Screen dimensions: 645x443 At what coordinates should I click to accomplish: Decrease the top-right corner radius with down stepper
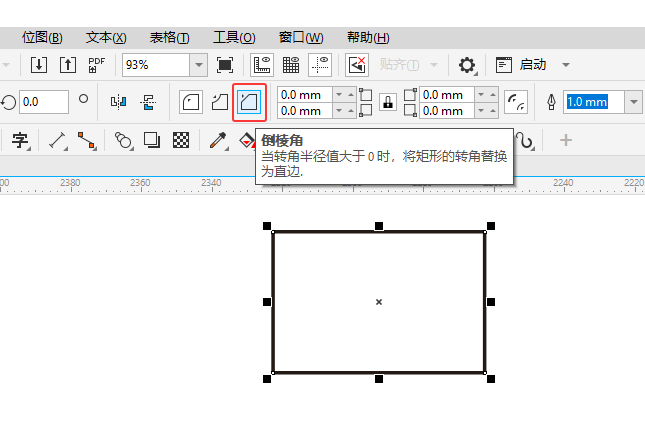coord(481,95)
